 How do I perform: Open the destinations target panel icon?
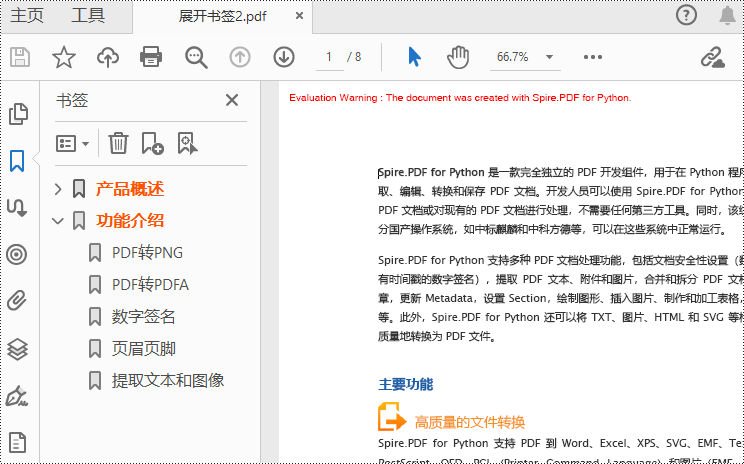(x=17, y=255)
